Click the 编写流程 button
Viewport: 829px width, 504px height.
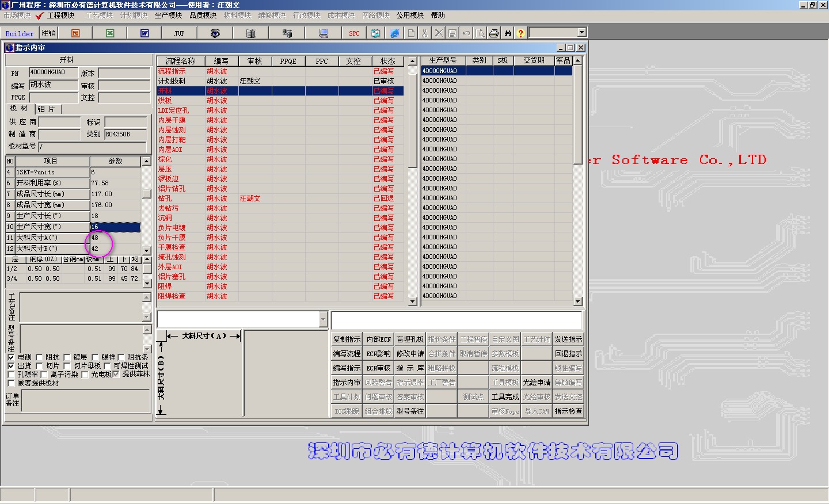click(347, 354)
